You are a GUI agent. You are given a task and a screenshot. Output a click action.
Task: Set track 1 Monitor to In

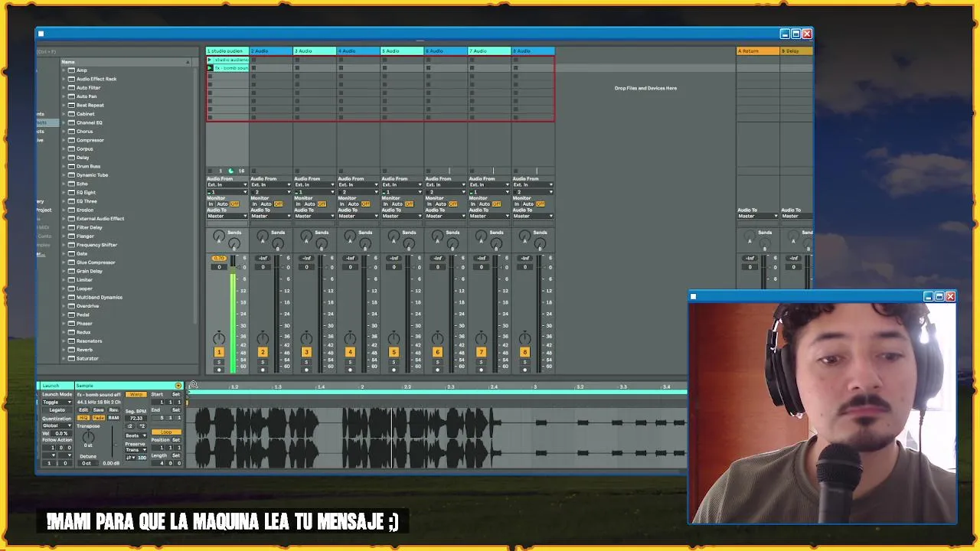point(211,204)
